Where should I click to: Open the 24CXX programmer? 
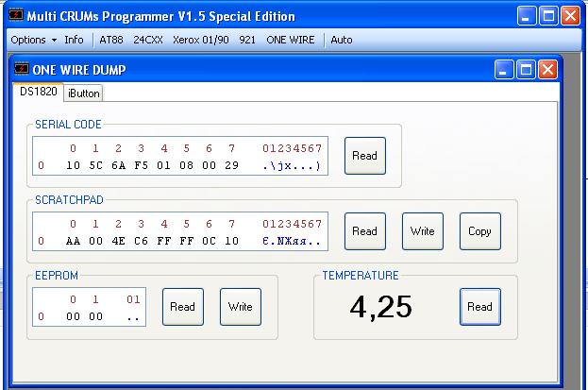(147, 40)
